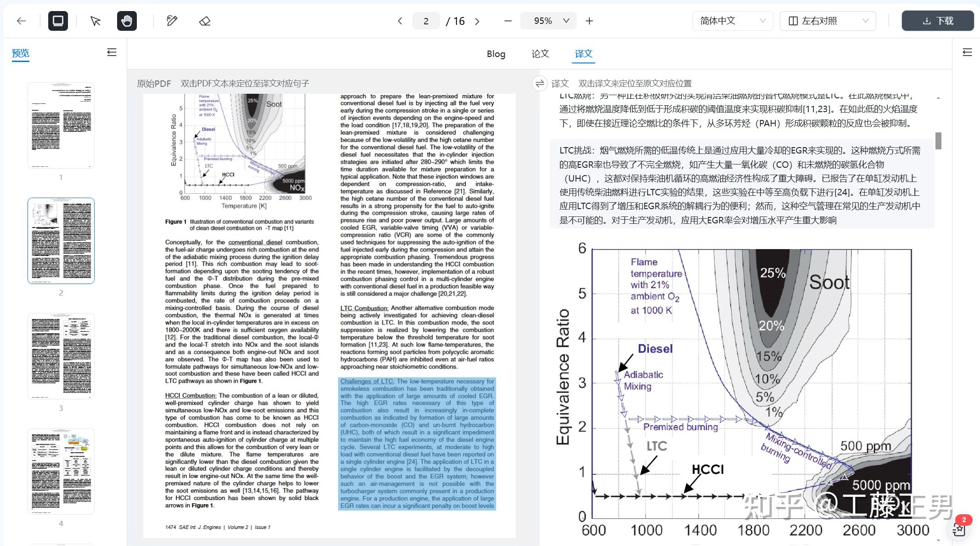Zoom out with the minus button
980x546 pixels.
[508, 21]
